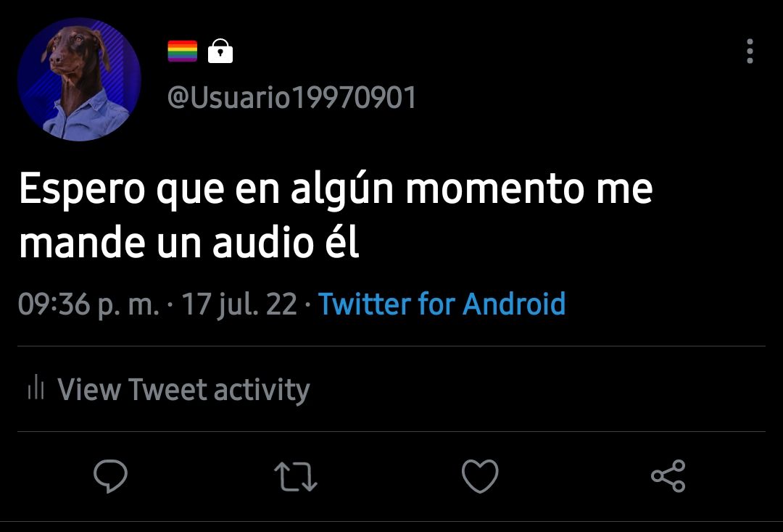Click the 17 jul. 22 date
The width and height of the screenshot is (783, 532).
(239, 304)
